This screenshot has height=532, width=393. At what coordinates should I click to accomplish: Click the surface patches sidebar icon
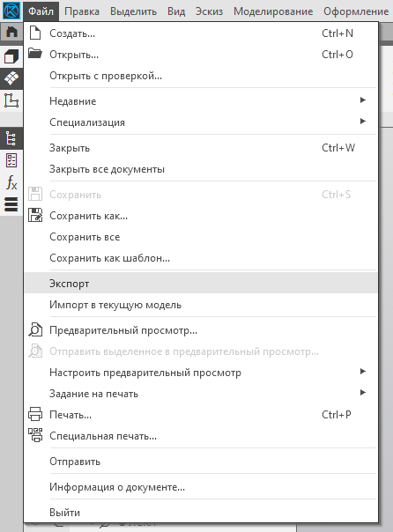(11, 78)
